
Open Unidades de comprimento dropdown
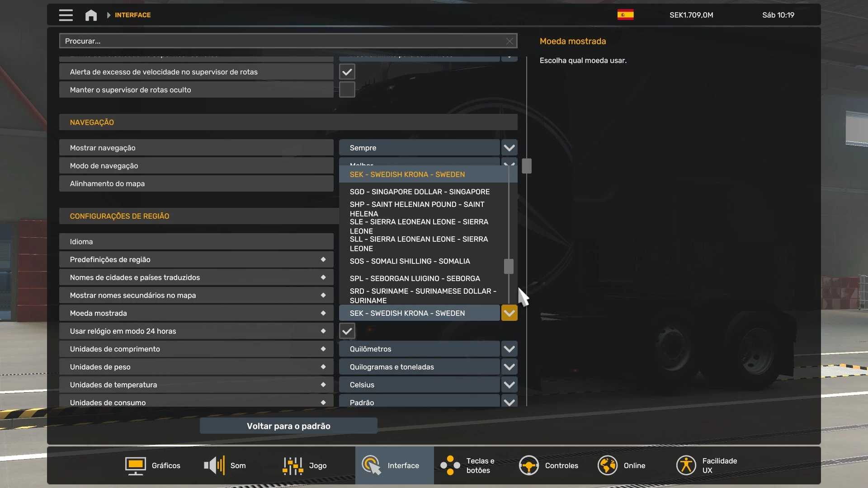pos(509,349)
